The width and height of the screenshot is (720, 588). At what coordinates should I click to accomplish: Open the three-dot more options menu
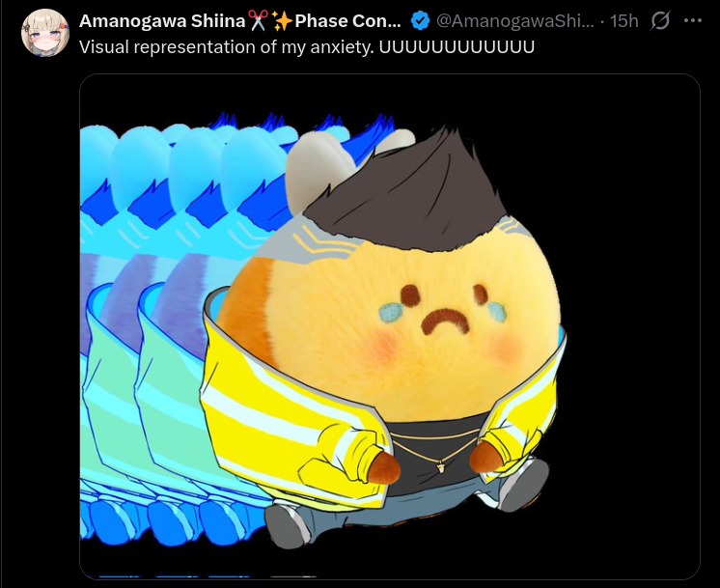tap(692, 20)
